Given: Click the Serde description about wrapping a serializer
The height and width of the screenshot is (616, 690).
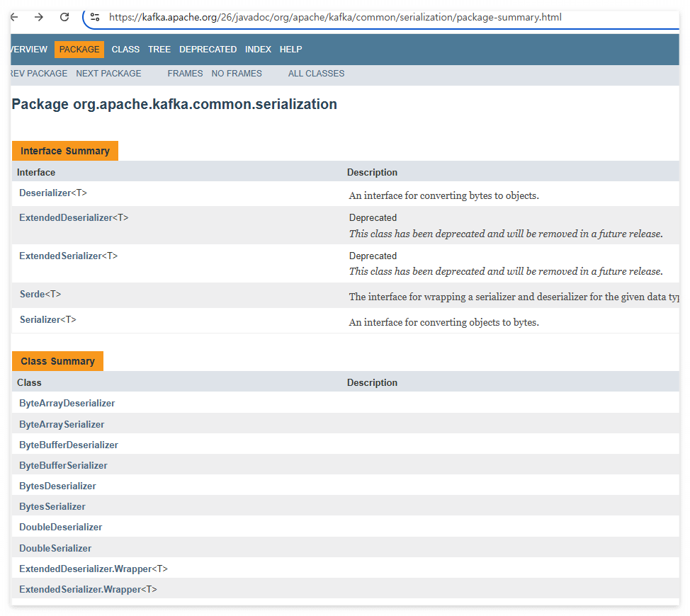Looking at the screenshot, I should [514, 297].
